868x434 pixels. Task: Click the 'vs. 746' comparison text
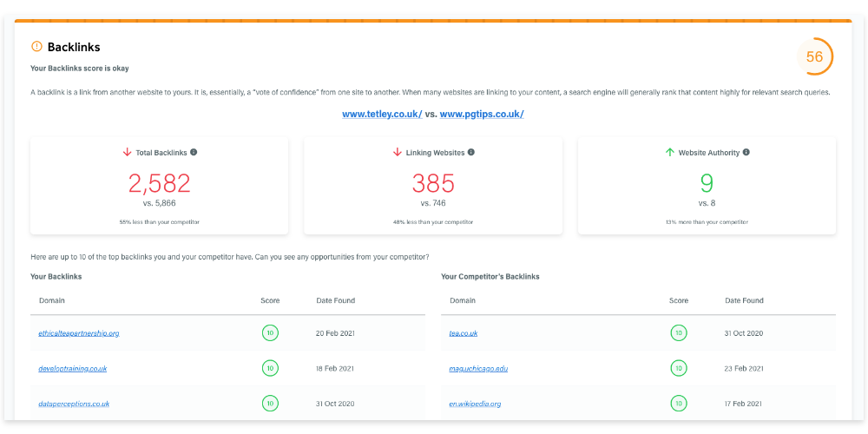tap(433, 203)
